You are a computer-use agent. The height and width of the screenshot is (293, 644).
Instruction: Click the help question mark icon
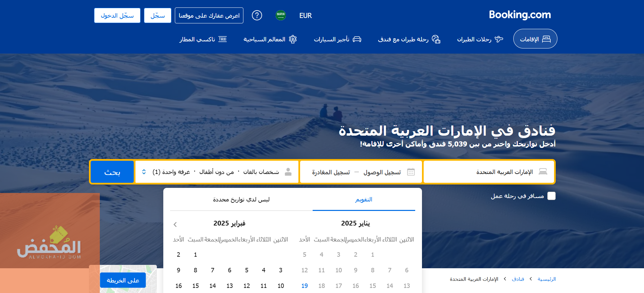coord(257,15)
